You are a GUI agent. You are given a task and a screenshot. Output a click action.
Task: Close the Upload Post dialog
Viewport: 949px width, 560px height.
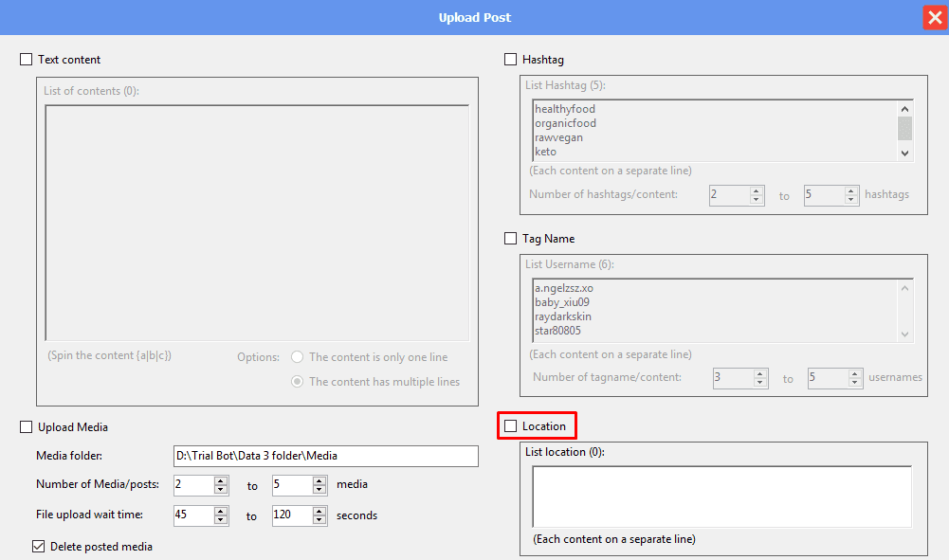(x=933, y=17)
